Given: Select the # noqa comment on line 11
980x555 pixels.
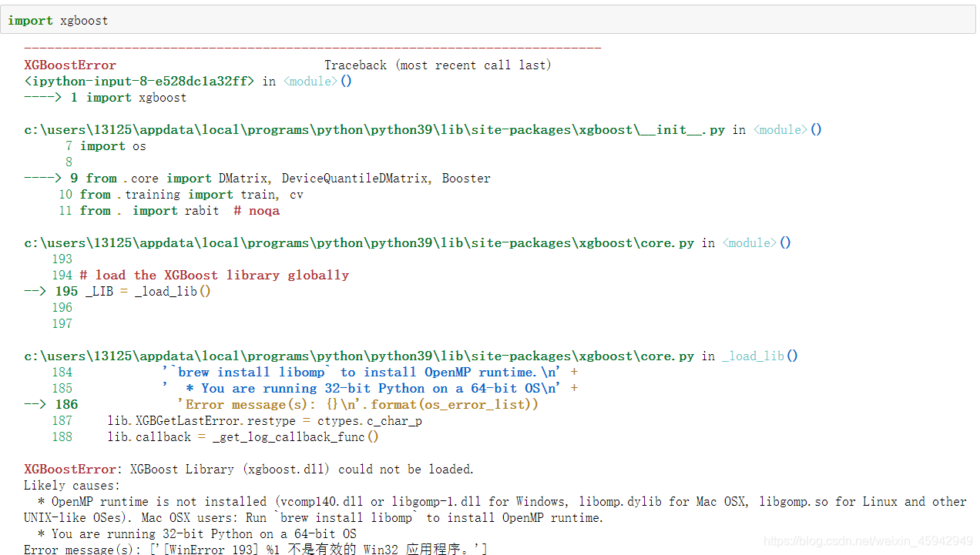Looking at the screenshot, I should pyautogui.click(x=256, y=210).
